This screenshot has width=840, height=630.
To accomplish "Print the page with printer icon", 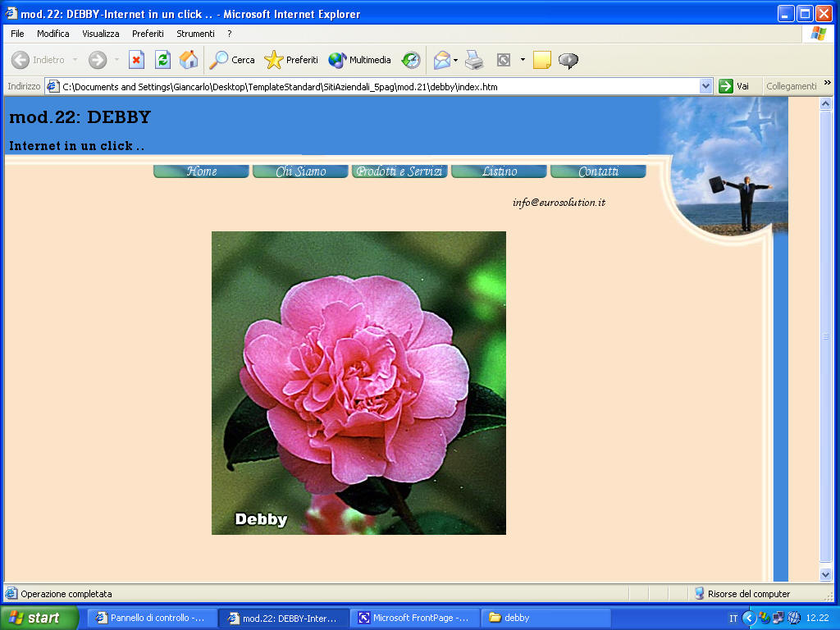I will click(474, 60).
